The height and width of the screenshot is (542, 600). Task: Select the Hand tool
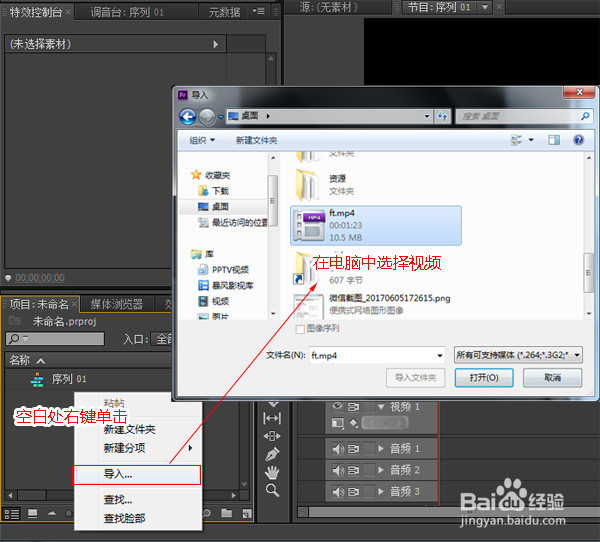[x=272, y=472]
